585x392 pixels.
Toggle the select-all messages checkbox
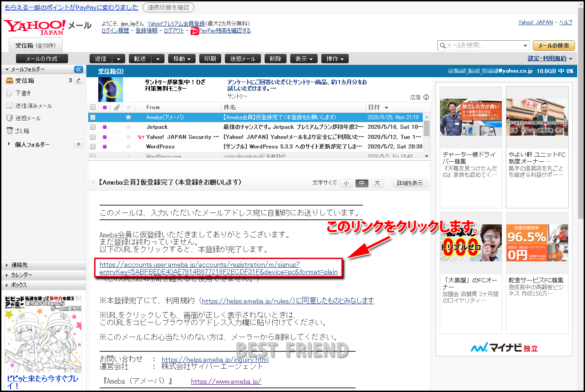click(93, 107)
